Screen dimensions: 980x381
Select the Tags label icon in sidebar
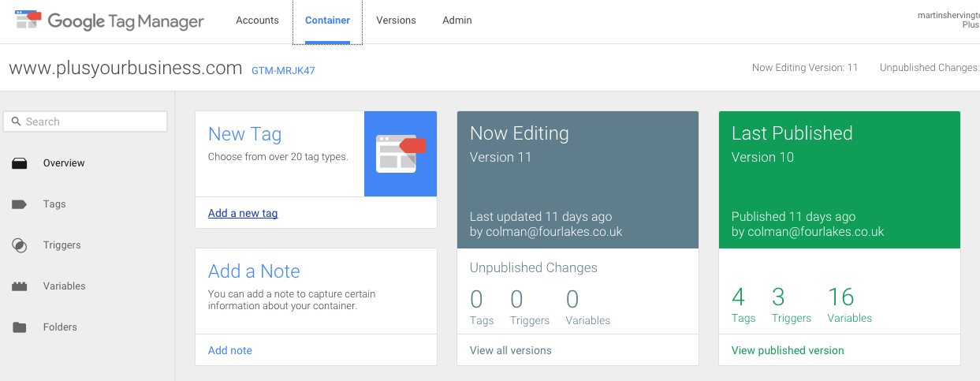pos(20,204)
